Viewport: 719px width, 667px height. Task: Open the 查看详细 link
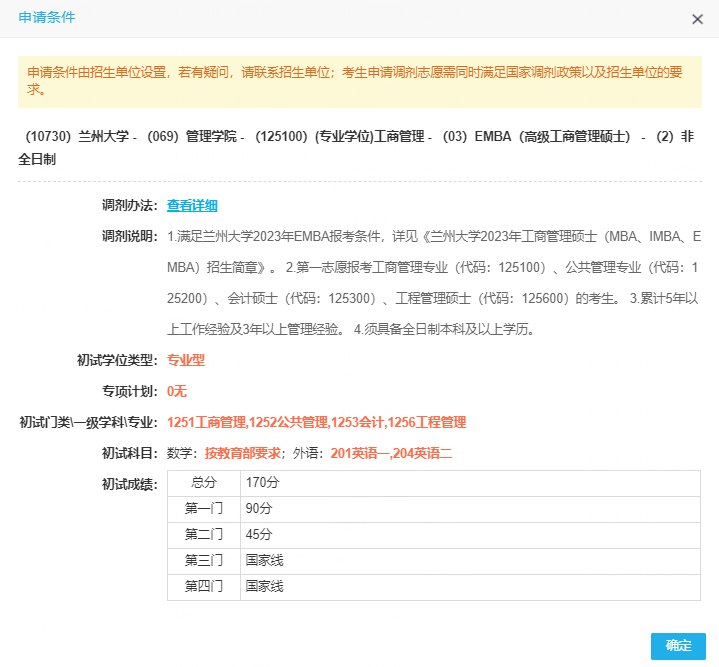192,205
